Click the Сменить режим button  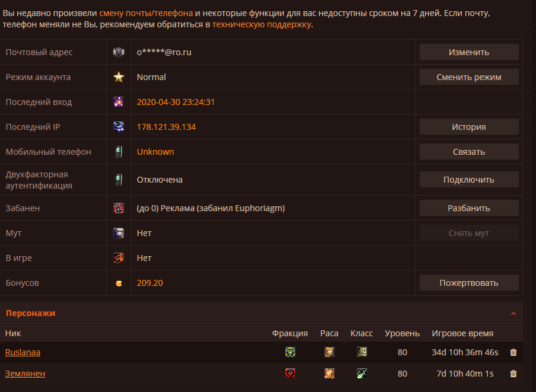pyautogui.click(x=469, y=77)
